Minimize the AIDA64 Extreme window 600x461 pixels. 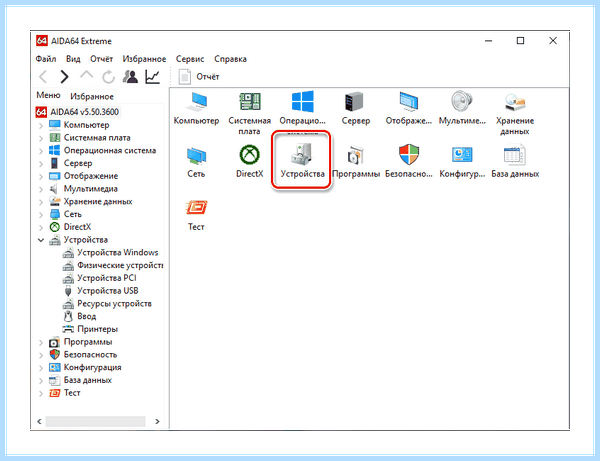coord(489,41)
